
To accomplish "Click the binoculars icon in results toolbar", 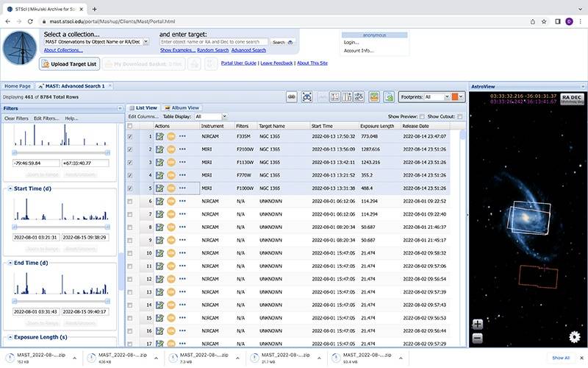I will (x=306, y=97).
